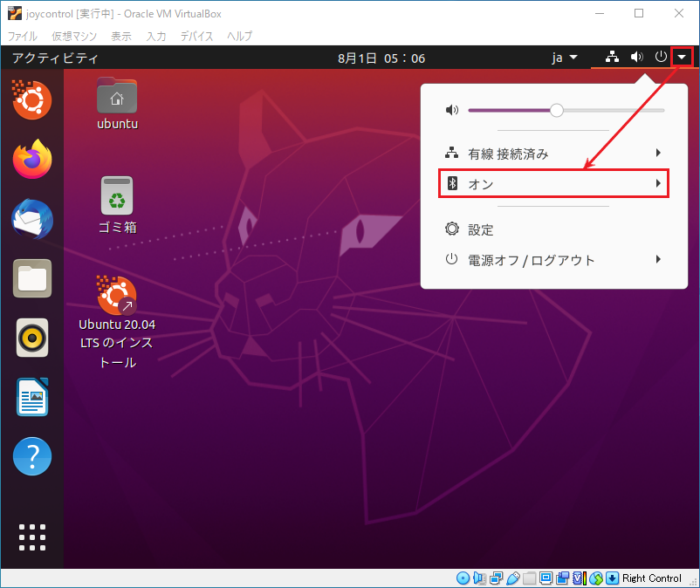Viewport: 700px width, 588px height.
Task: Open the 入力 menu
Action: pos(156,36)
